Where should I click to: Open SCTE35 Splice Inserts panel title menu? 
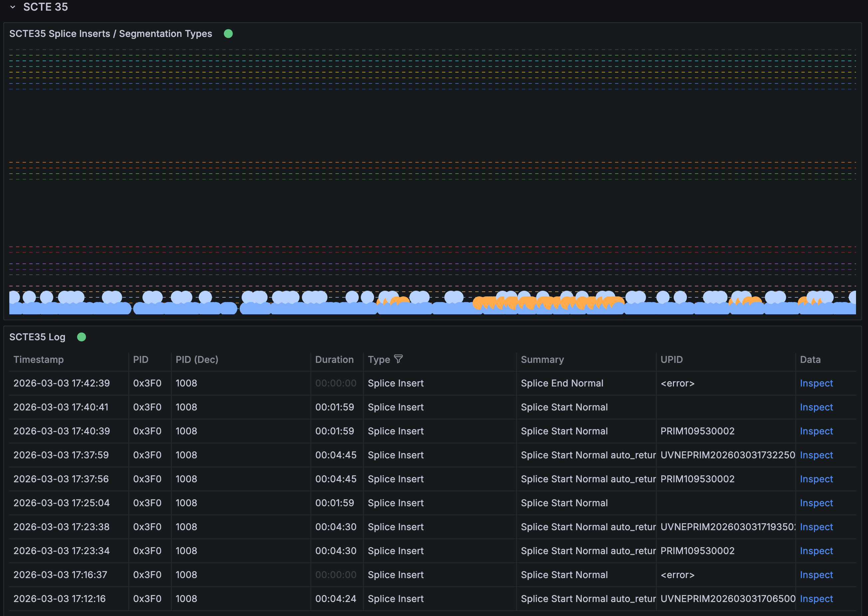click(110, 34)
